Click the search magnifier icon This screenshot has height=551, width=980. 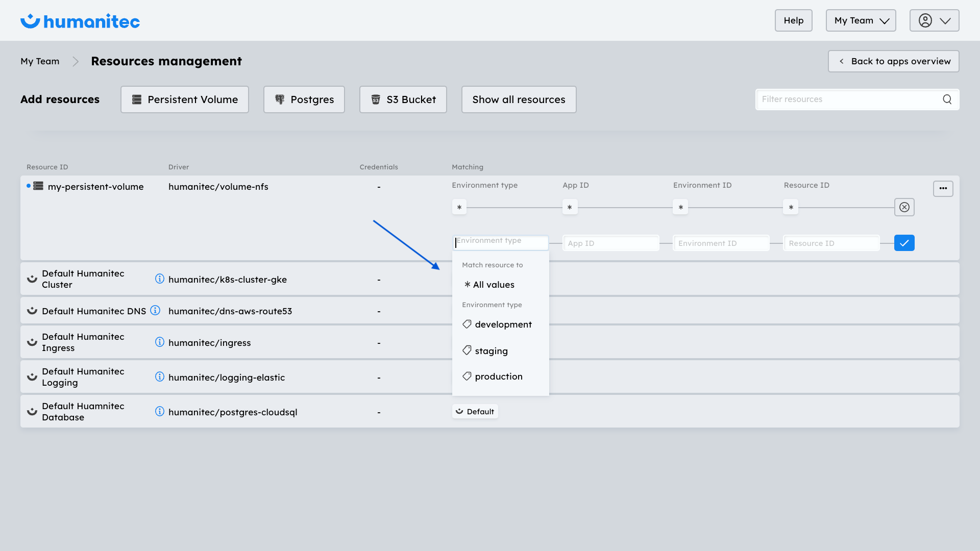[947, 99]
